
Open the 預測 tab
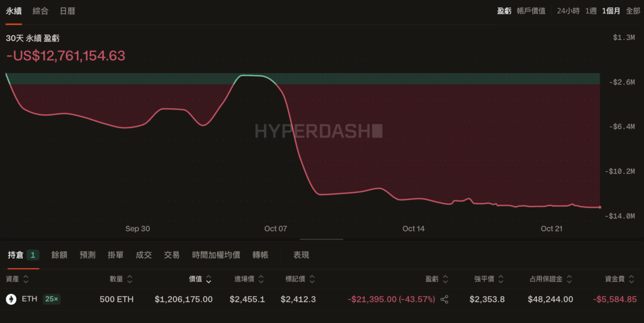click(x=87, y=255)
